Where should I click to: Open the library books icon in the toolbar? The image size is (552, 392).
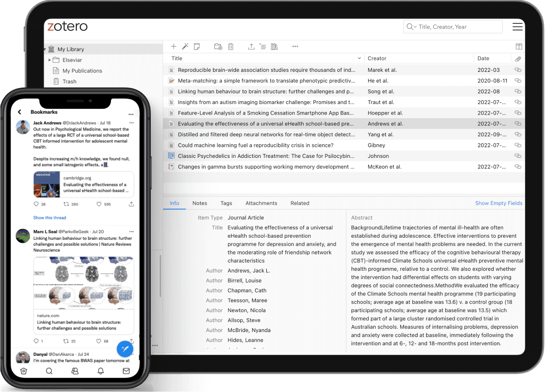pyautogui.click(x=274, y=46)
